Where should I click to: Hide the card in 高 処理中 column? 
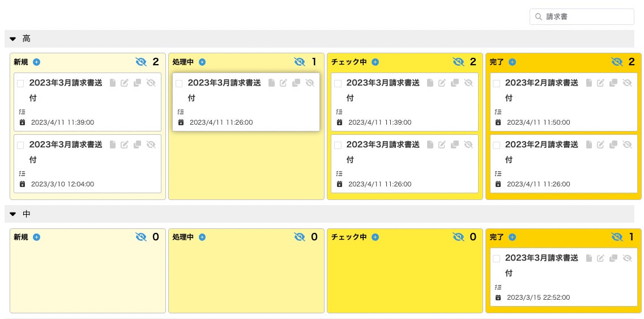click(309, 83)
